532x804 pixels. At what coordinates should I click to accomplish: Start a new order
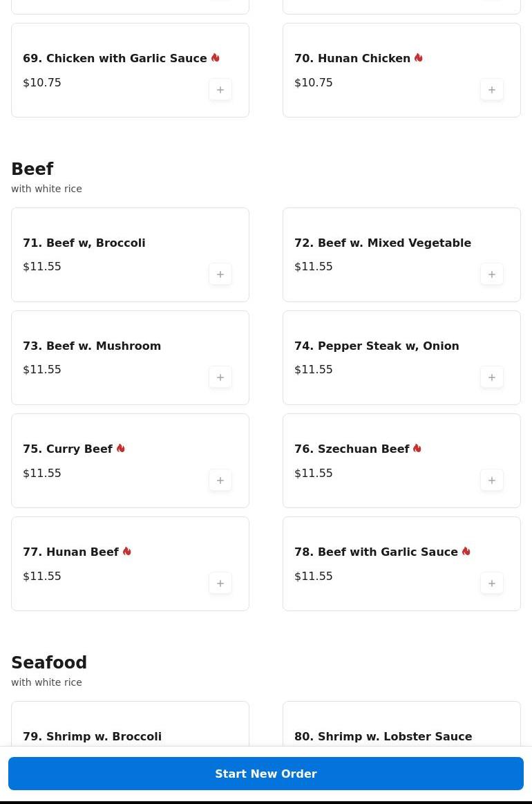[x=266, y=774]
